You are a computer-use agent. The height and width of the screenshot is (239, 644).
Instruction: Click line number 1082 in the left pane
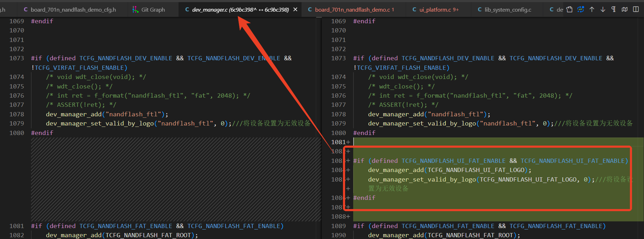pyautogui.click(x=17, y=235)
